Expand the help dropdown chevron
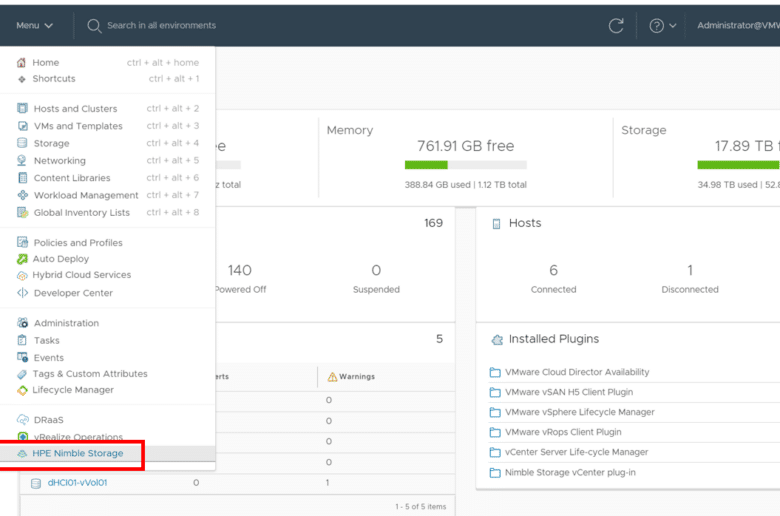The image size is (780, 516). (x=673, y=26)
